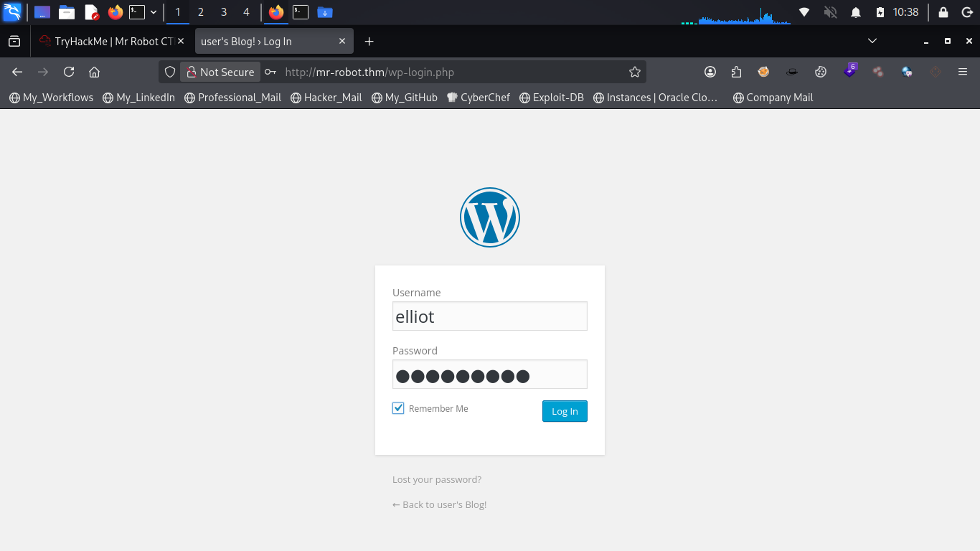This screenshot has width=980, height=551.
Task: Click the battery power indicator
Action: [880, 12]
